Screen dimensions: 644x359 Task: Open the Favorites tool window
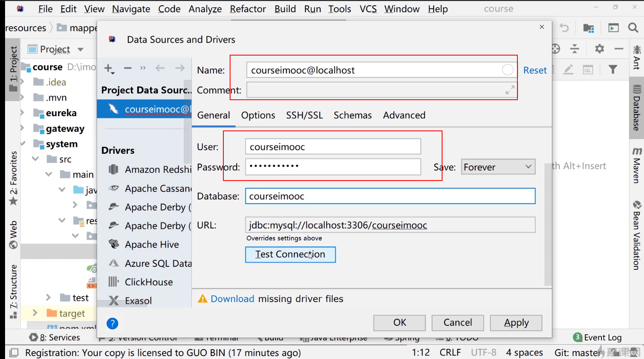tap(13, 178)
